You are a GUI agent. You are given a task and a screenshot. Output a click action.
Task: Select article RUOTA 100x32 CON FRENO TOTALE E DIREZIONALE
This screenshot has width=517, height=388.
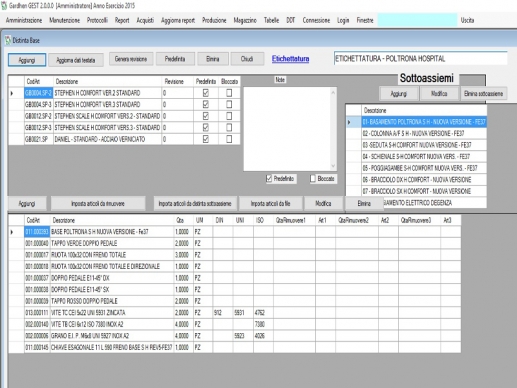235,266
